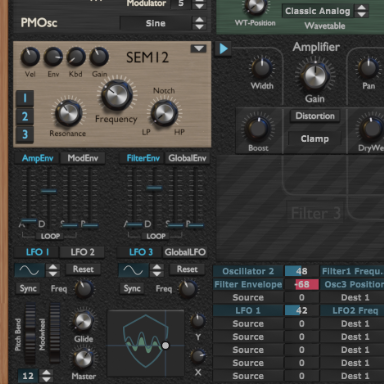Click LFO 3 Reset button
384x384 pixels.
[187, 269]
